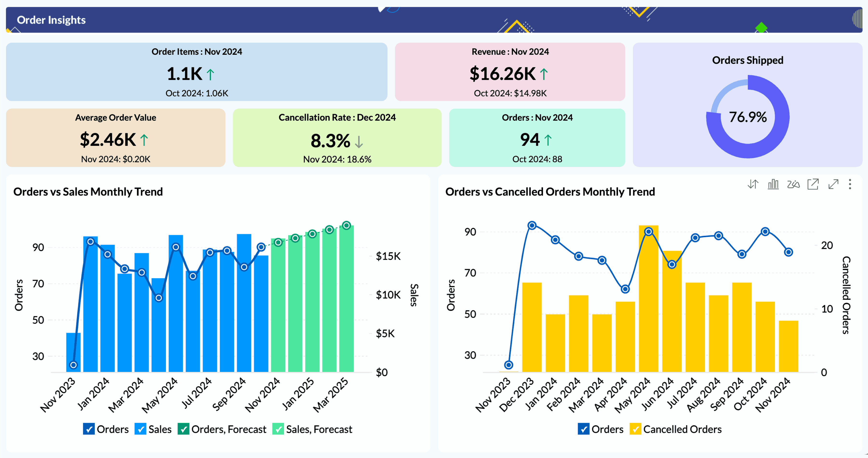Select the Revenue : Nov 2024 KPI card
868x458 pixels.
tap(510, 72)
